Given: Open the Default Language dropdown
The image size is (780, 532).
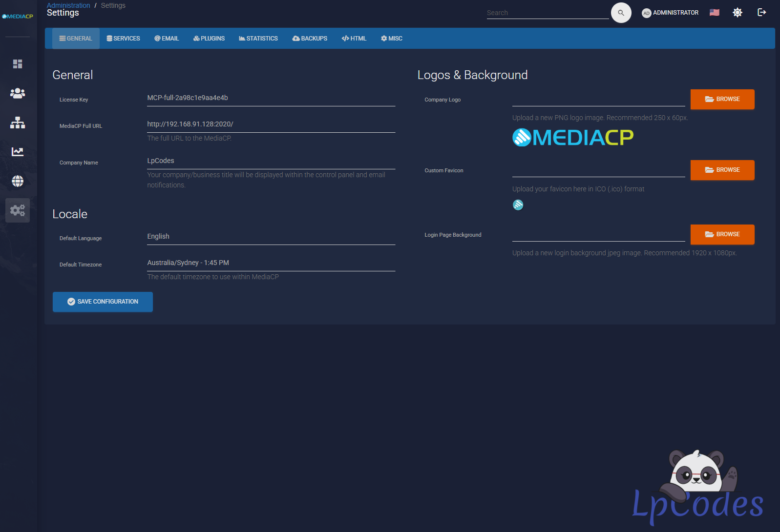Looking at the screenshot, I should (x=271, y=237).
